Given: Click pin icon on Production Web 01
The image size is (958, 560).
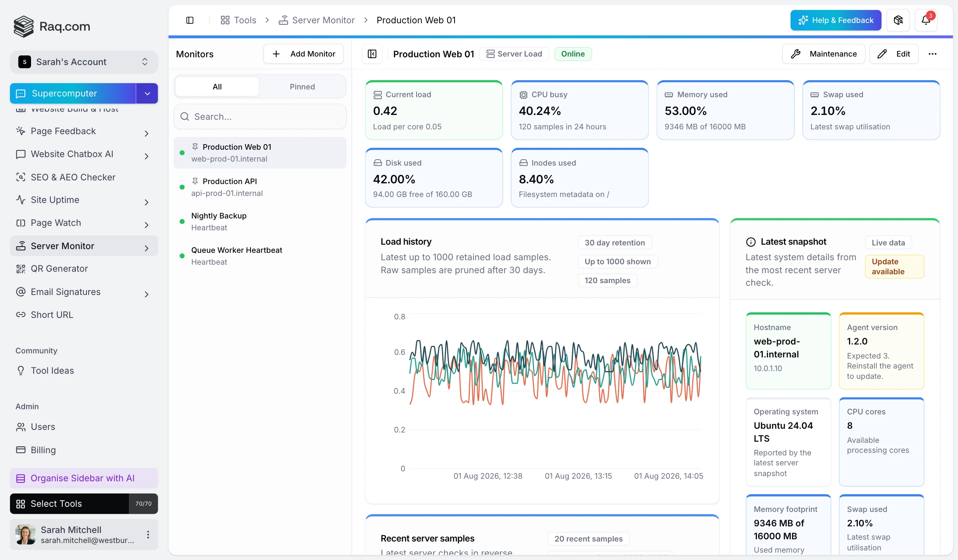Looking at the screenshot, I should pyautogui.click(x=195, y=147).
